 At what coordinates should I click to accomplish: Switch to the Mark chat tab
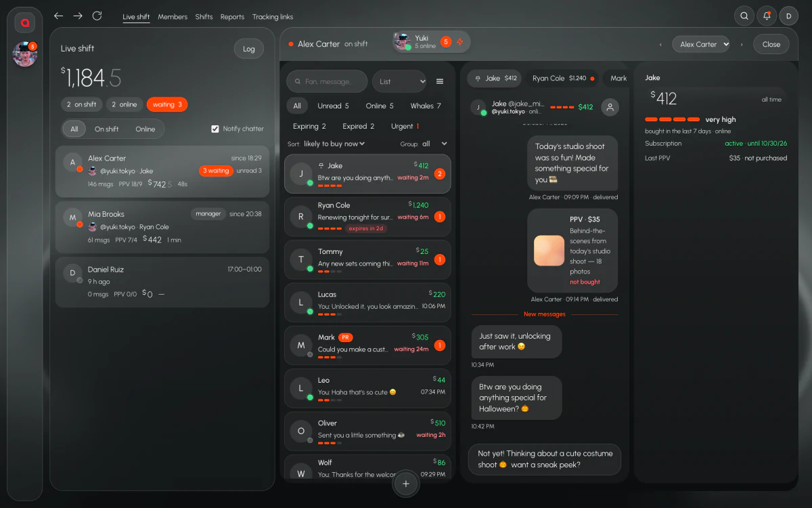click(x=616, y=78)
